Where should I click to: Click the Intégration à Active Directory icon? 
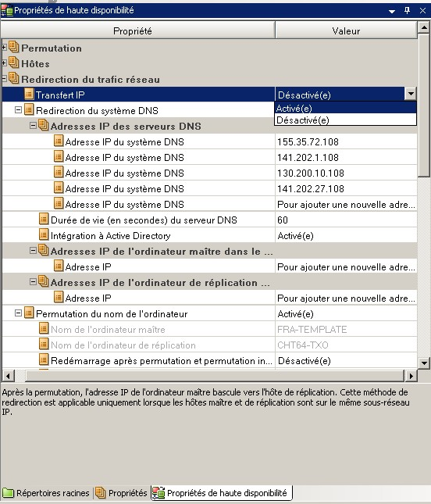44,234
